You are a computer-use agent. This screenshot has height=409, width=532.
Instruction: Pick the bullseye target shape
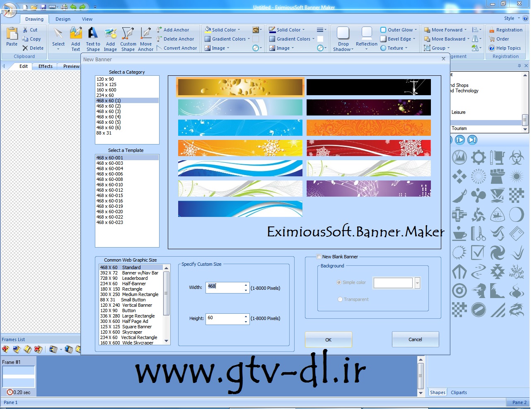pyautogui.click(x=459, y=291)
